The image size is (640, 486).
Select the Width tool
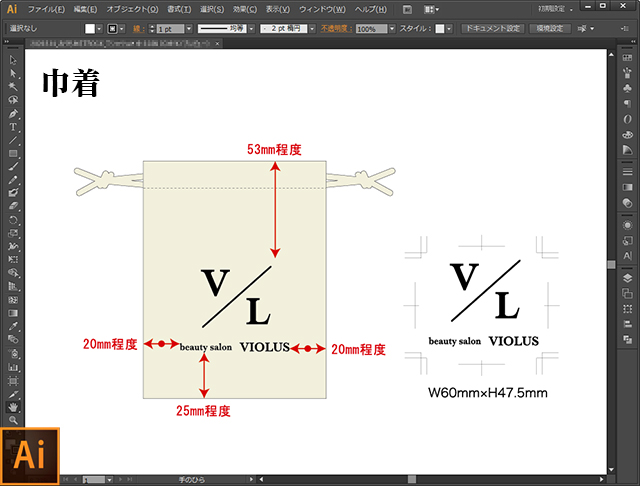click(13, 246)
